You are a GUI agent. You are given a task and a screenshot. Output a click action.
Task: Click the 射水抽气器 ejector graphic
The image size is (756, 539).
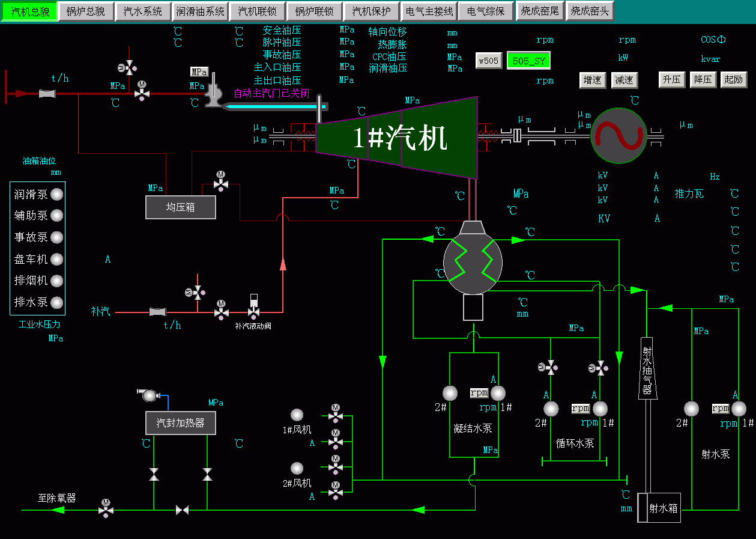647,369
